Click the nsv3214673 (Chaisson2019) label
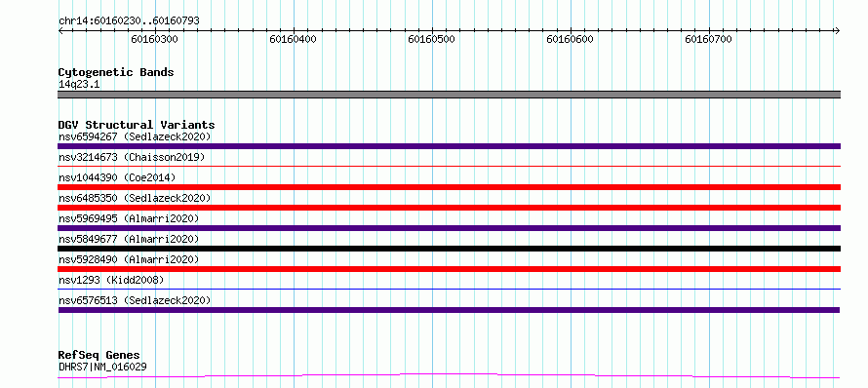 tap(132, 157)
